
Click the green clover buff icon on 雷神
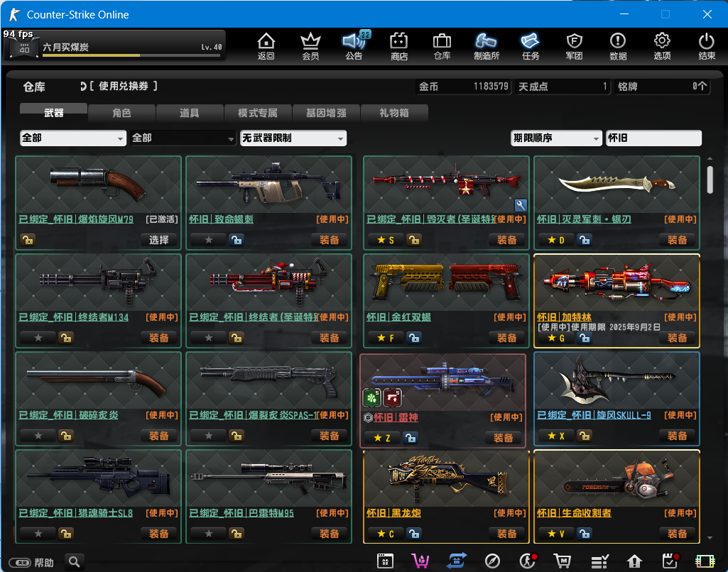[371, 397]
